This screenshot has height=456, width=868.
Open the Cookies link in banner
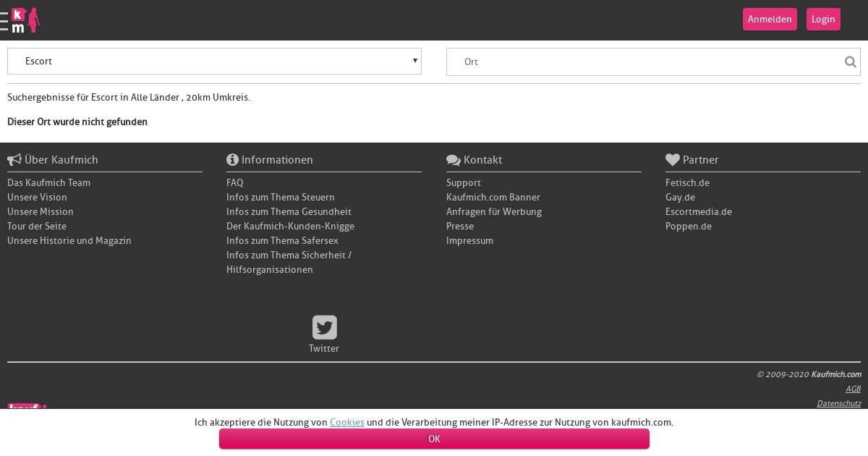[347, 422]
